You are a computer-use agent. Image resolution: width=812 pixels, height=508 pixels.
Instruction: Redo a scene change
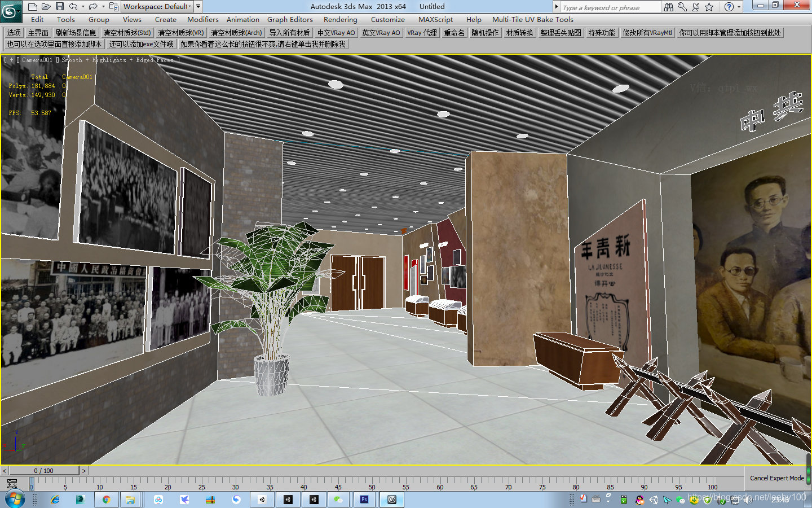click(x=94, y=7)
